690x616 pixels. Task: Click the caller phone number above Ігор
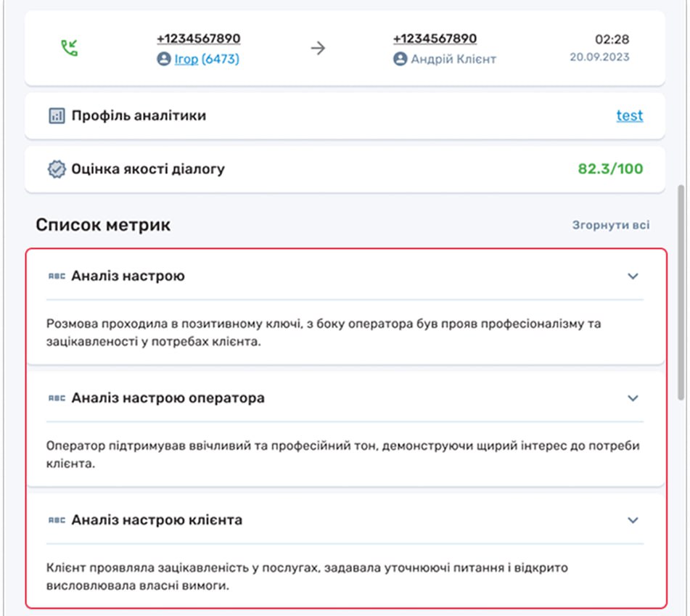tap(198, 38)
